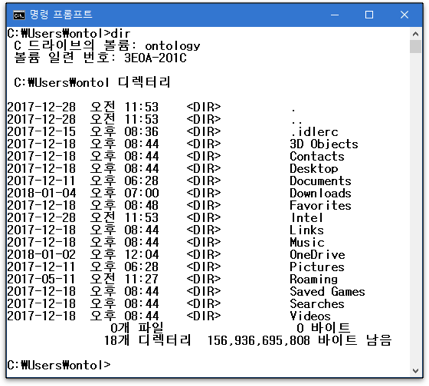The width and height of the screenshot is (429, 386).
Task: Click the 'Favorites' directory name
Action: [x=320, y=206]
